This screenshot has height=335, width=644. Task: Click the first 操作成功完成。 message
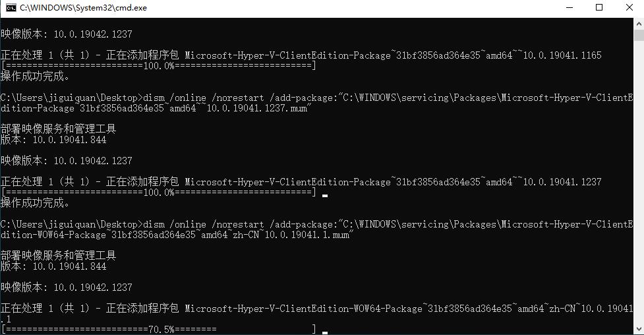point(36,76)
